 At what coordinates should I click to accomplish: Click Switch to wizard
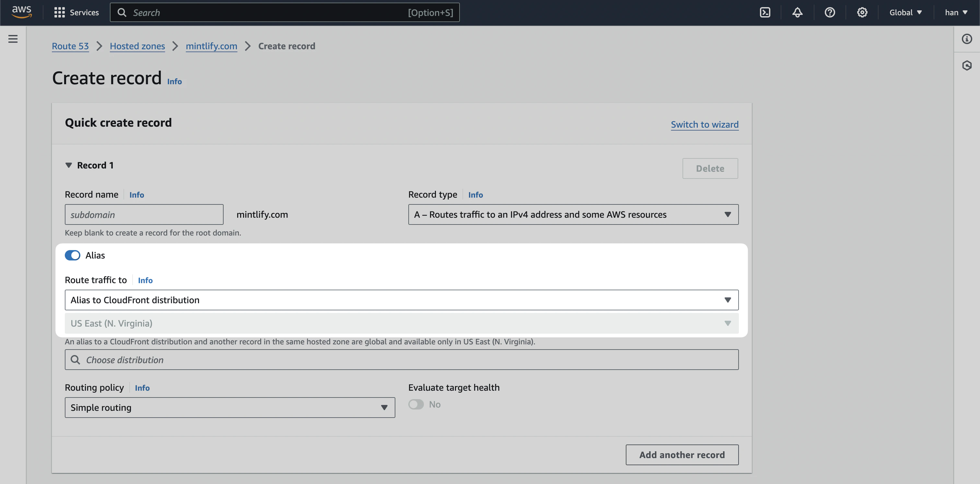click(x=704, y=124)
